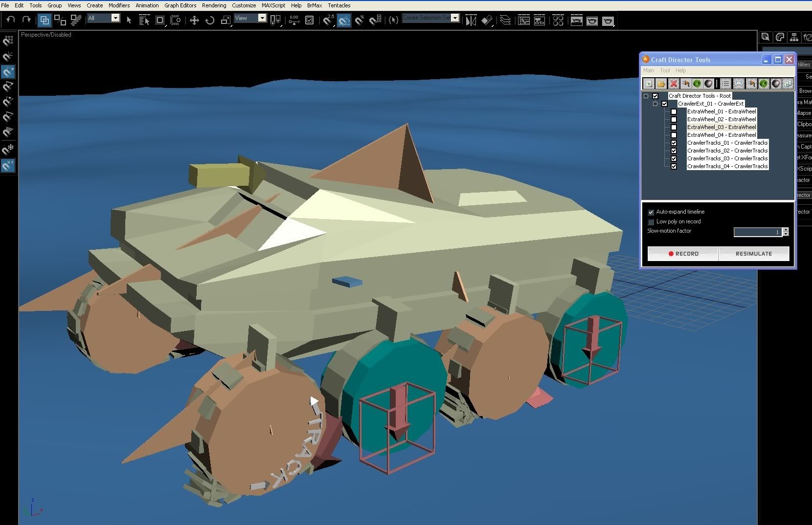Activate the Select and Link tool
The height and width of the screenshot is (525, 812).
(x=45, y=20)
